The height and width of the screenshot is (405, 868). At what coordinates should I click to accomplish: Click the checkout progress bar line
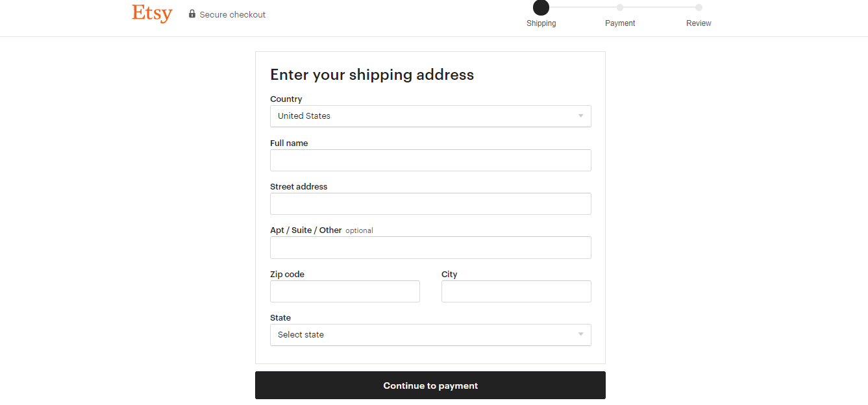pyautogui.click(x=620, y=8)
